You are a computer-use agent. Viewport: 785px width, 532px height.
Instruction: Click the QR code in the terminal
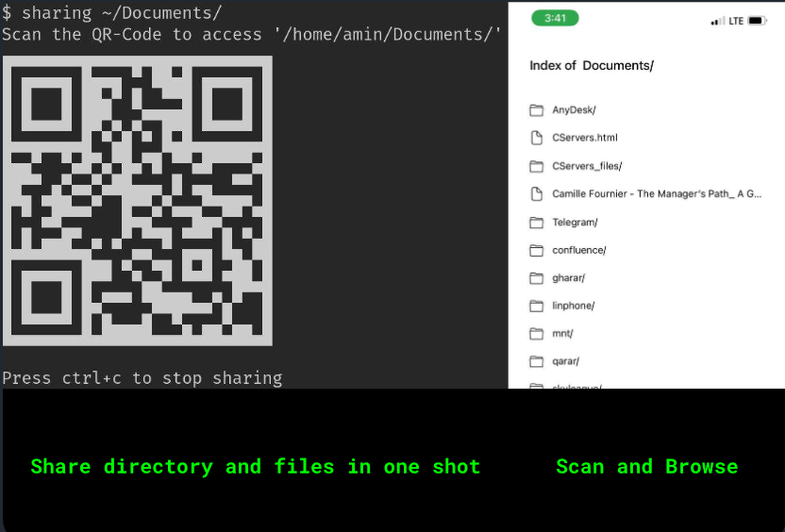(138, 201)
